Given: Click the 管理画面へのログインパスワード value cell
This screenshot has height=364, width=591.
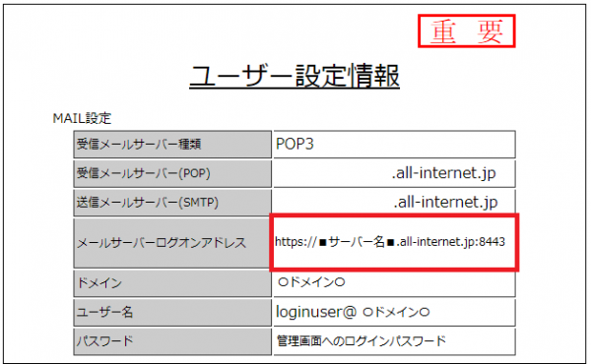Looking at the screenshot, I should click(394, 341).
